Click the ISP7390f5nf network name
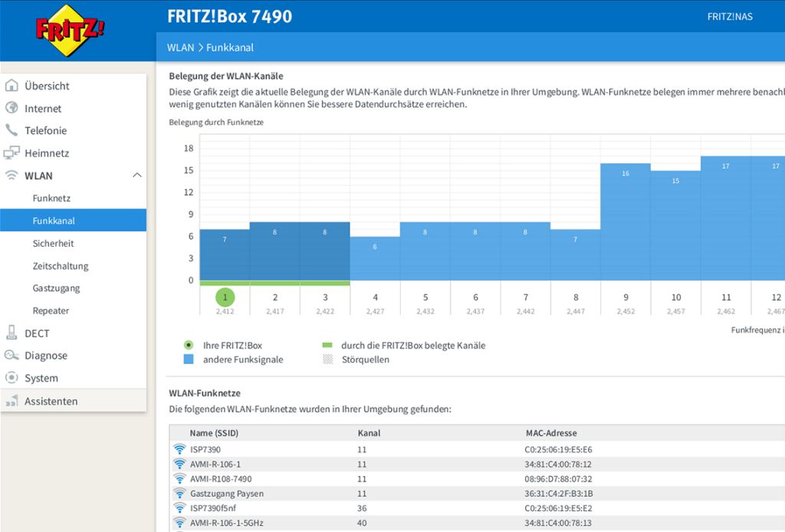Viewport: 785px width, 532px height. point(213,508)
